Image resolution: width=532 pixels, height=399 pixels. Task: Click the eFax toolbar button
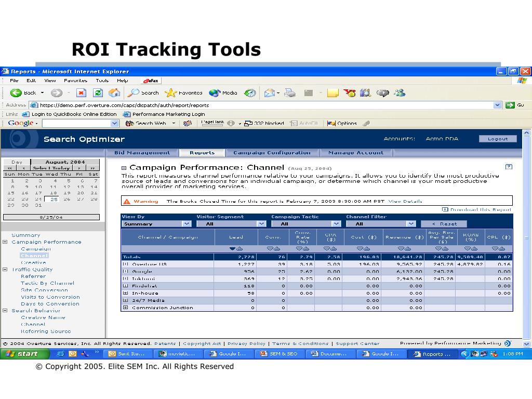click(x=151, y=81)
